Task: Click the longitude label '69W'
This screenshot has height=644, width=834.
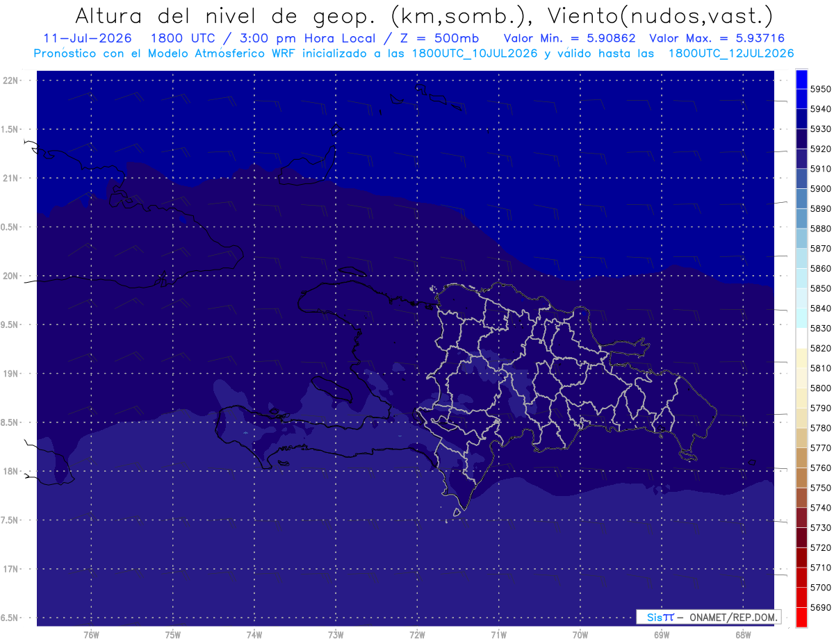Action: (x=662, y=635)
